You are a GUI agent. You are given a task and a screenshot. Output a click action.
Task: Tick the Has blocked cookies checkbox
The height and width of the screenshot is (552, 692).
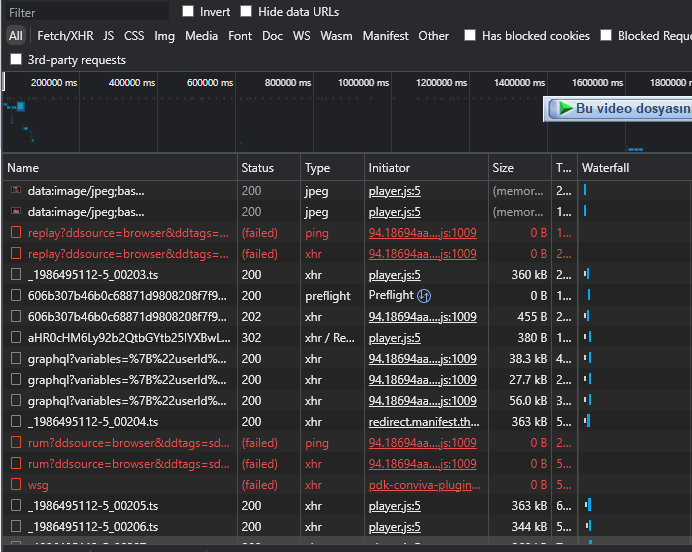pyautogui.click(x=470, y=36)
